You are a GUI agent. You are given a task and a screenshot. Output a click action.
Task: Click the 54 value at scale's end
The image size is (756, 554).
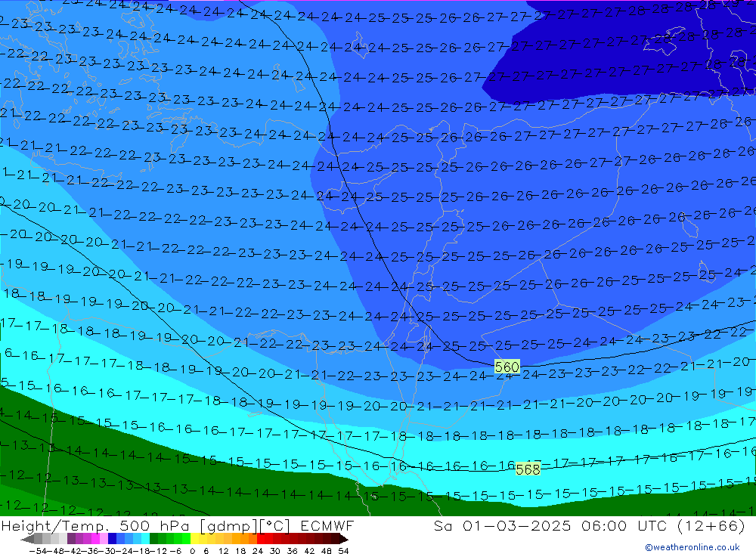[x=343, y=551]
